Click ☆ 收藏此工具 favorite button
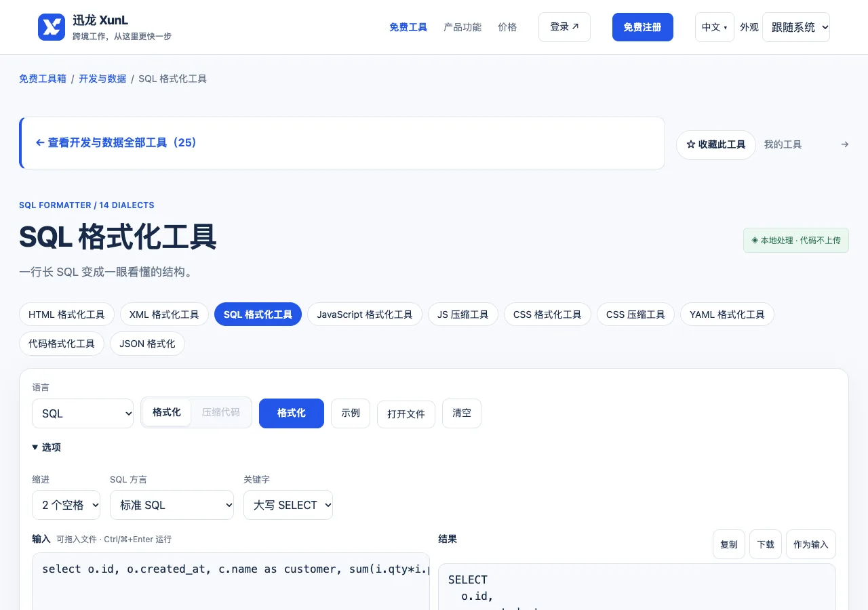 pyautogui.click(x=716, y=145)
